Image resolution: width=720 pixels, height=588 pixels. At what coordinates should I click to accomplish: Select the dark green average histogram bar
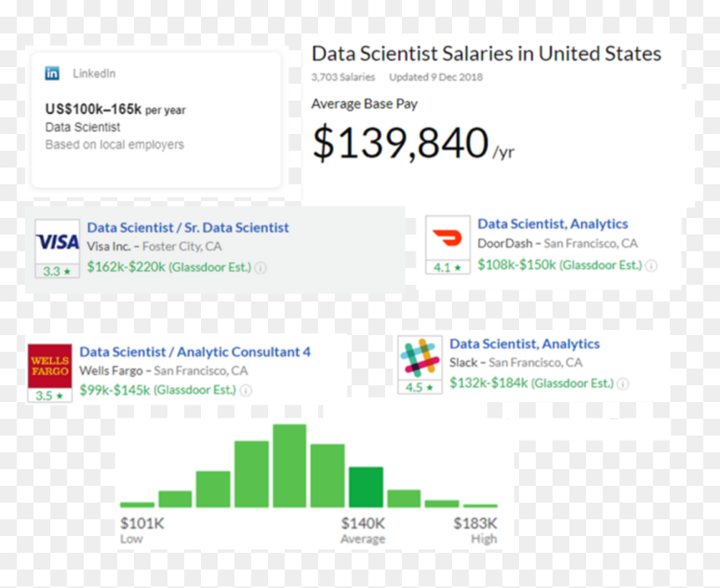366,487
